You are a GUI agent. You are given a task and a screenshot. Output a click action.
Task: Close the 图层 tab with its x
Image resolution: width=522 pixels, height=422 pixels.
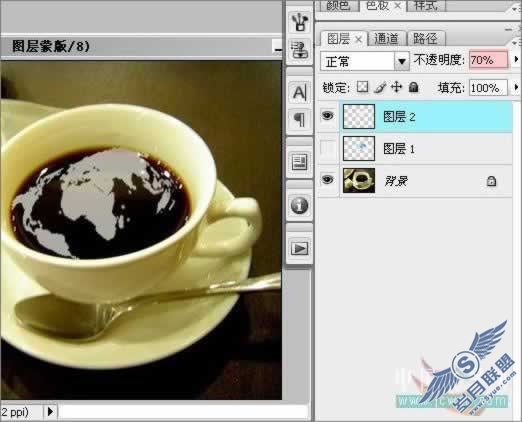(358, 39)
